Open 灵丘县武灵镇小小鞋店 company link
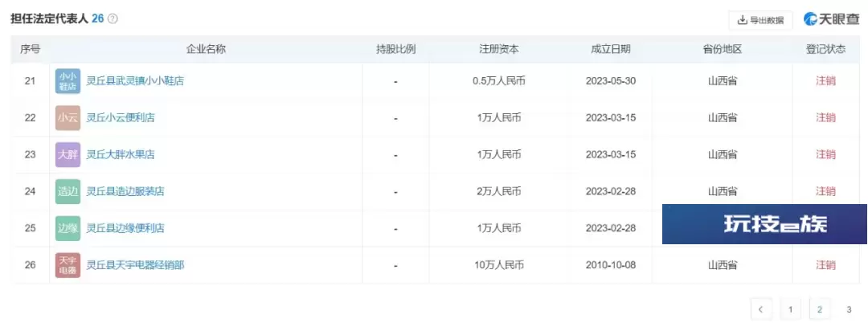The height and width of the screenshot is (327, 868). 135,81
